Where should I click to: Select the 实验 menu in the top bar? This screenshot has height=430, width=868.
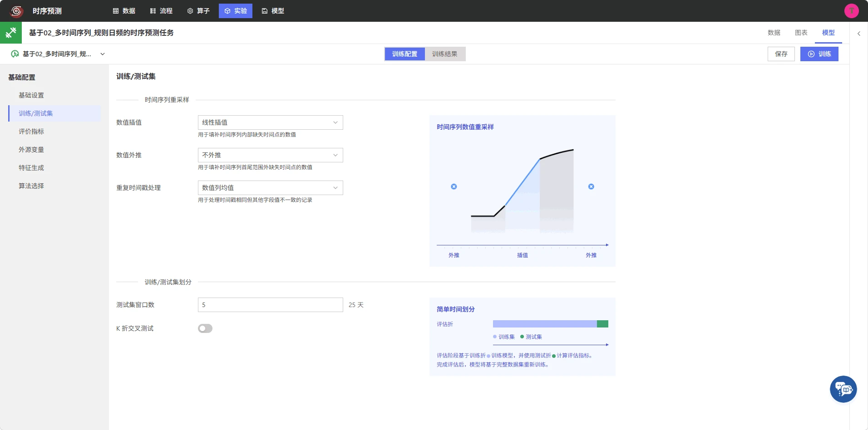[x=236, y=11]
